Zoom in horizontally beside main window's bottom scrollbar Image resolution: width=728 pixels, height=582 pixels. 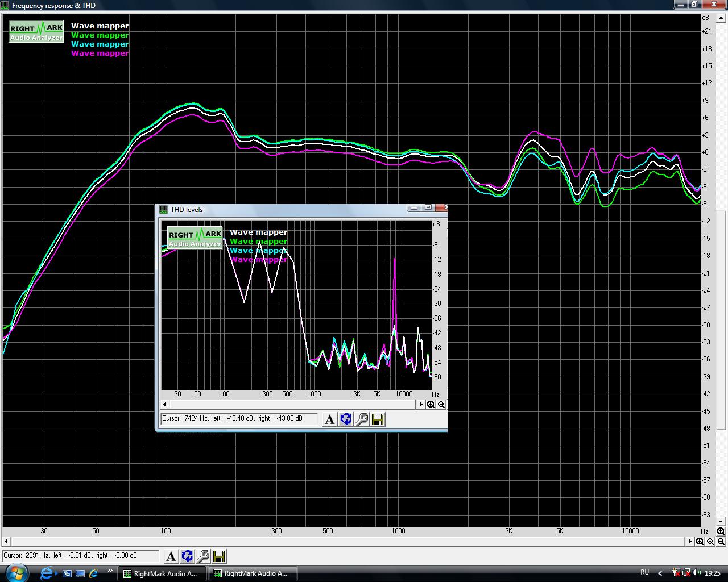pos(700,542)
